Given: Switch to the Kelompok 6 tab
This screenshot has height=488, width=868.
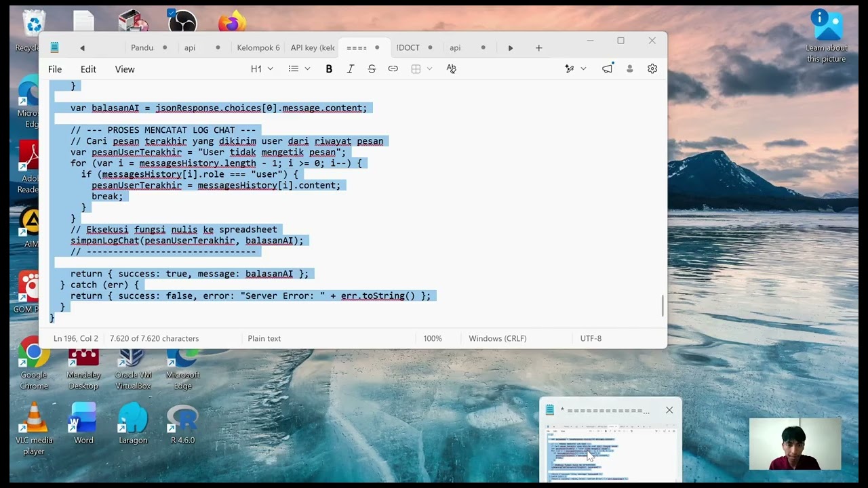Looking at the screenshot, I should coord(258,48).
